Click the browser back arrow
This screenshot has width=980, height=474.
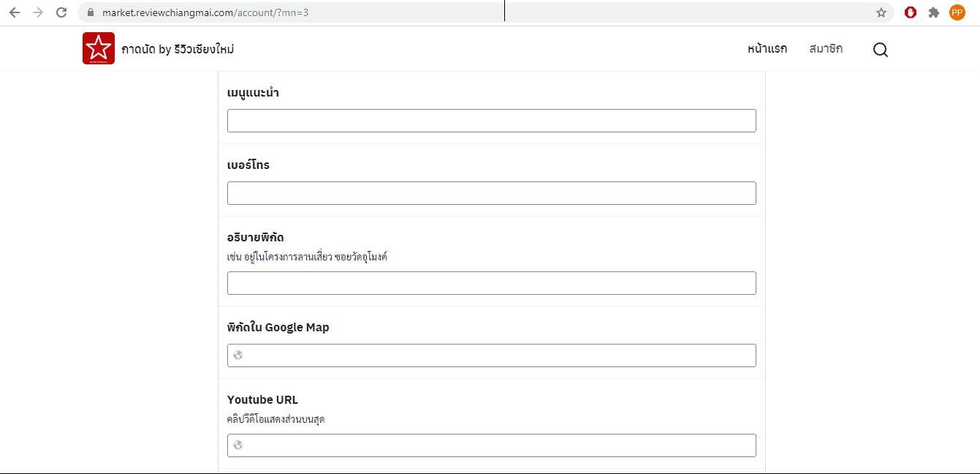[15, 12]
